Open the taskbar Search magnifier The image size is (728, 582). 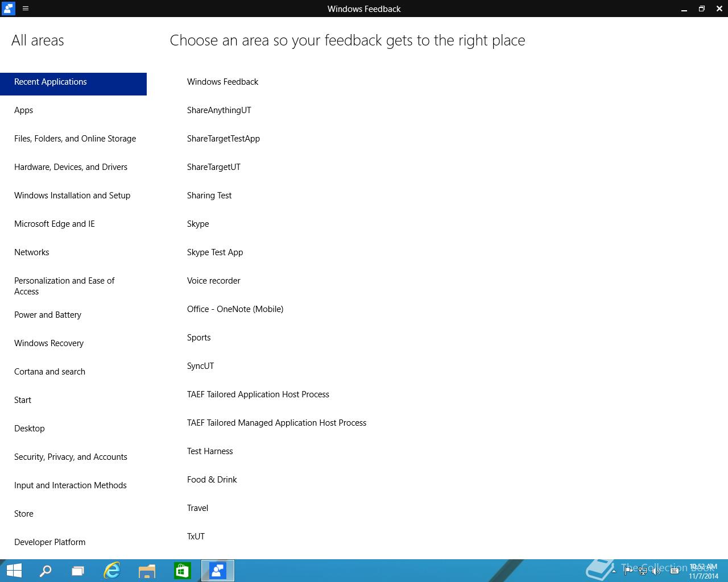[x=45, y=571]
